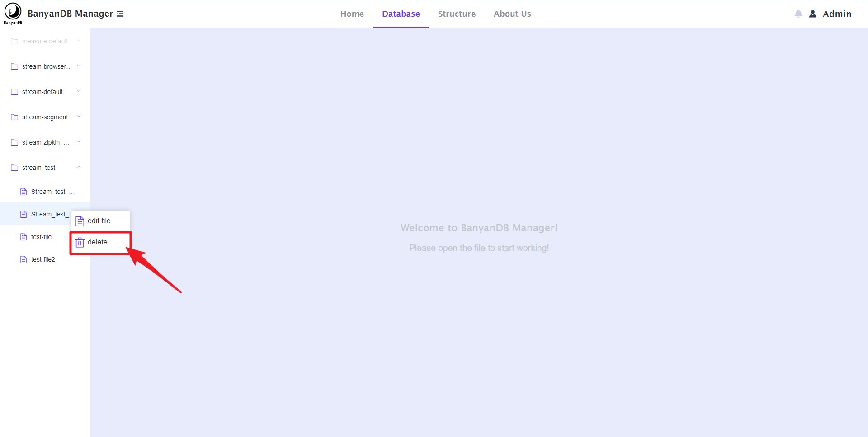868x437 pixels.
Task: Select the measure-default group label
Action: (x=45, y=41)
